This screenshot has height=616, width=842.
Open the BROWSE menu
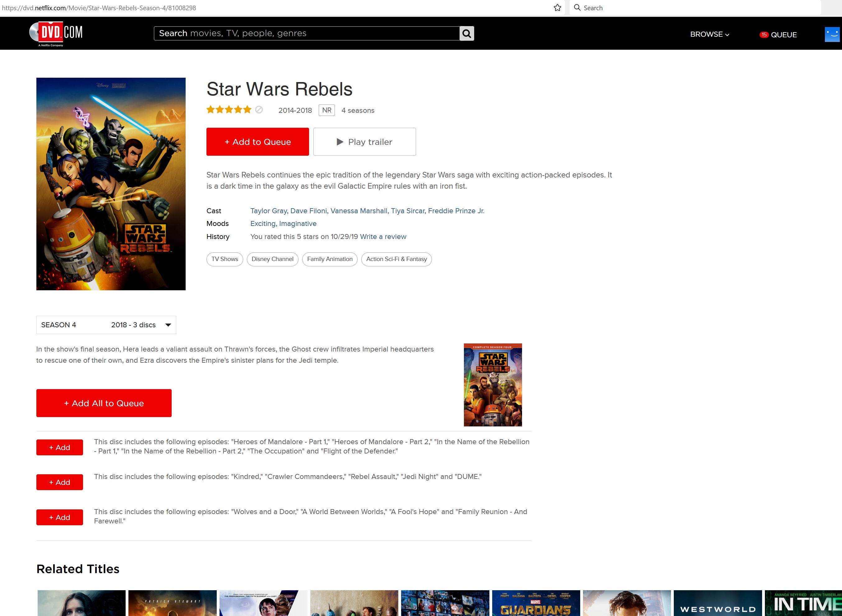(x=710, y=34)
